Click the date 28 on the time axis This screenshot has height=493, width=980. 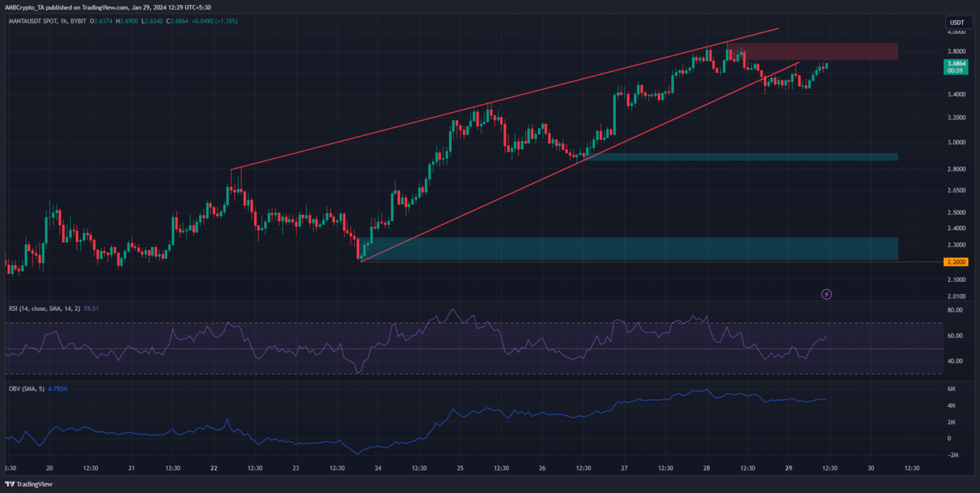pyautogui.click(x=706, y=467)
